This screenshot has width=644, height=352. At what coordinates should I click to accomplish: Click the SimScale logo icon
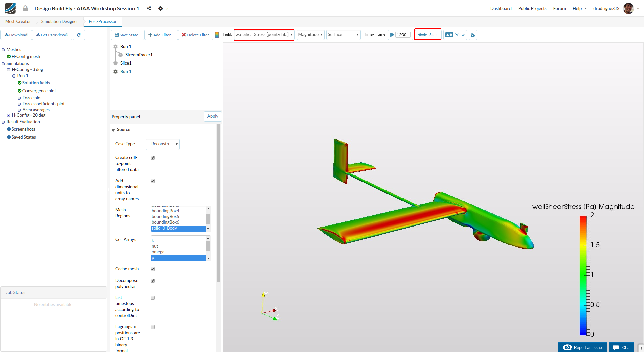click(x=10, y=8)
